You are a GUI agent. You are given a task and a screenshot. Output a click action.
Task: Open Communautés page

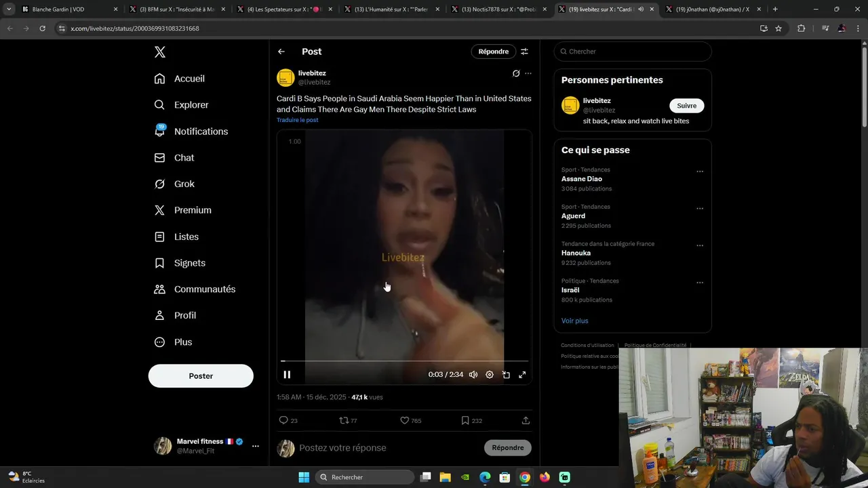pyautogui.click(x=195, y=289)
